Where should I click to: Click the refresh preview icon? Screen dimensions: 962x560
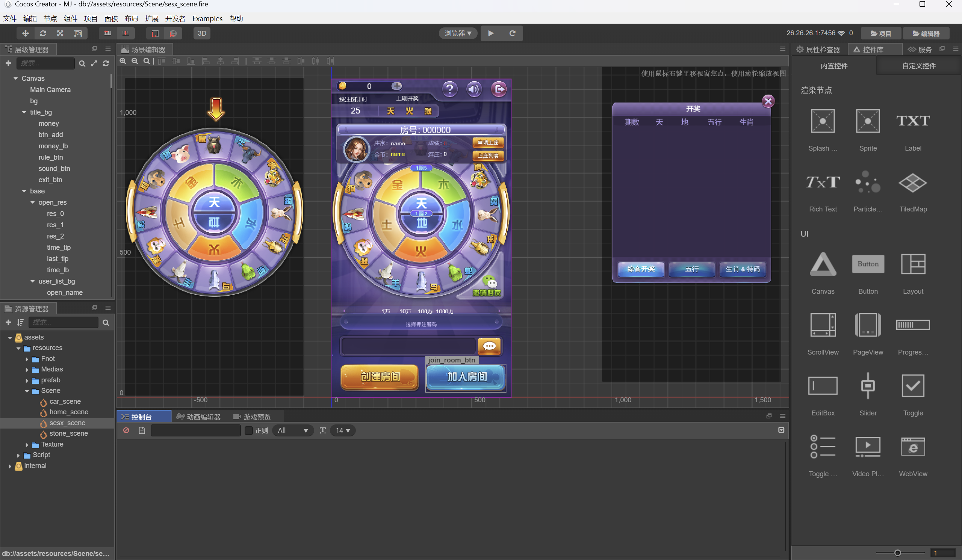coord(512,33)
